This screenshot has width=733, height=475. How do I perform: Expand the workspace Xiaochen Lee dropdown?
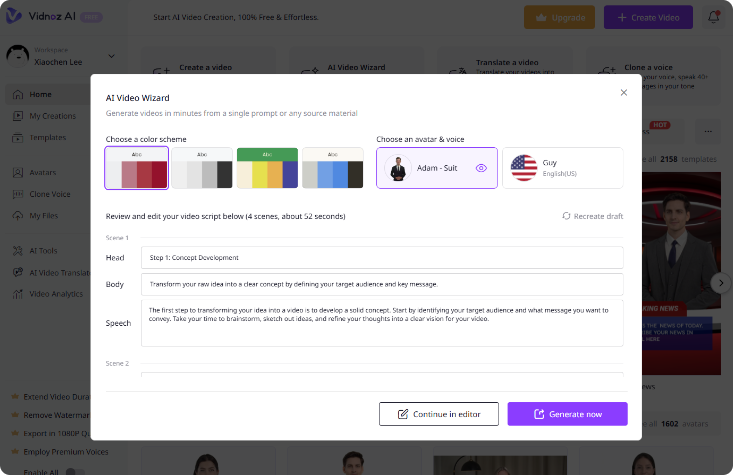[111, 56]
